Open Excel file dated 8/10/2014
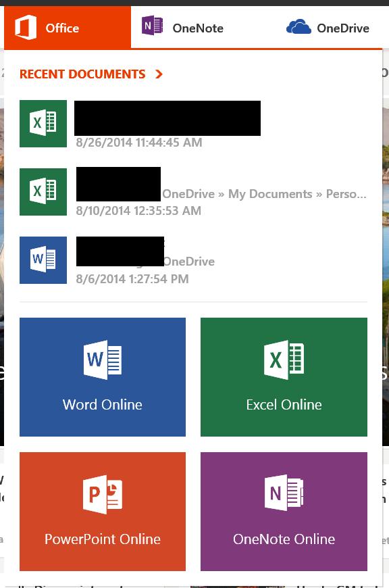The image size is (389, 588). pos(43,192)
